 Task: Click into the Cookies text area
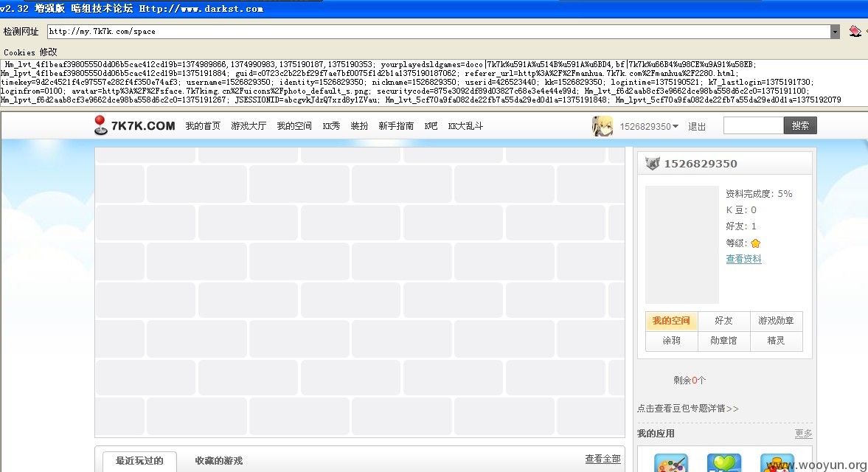pos(434,82)
